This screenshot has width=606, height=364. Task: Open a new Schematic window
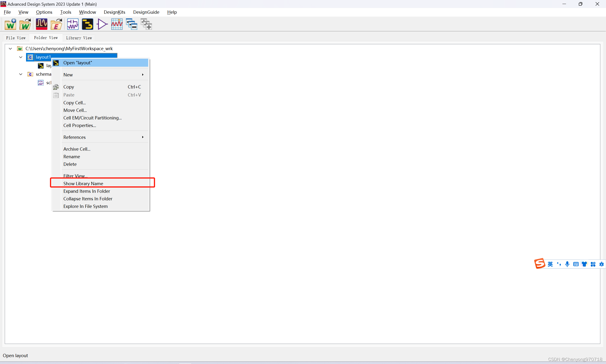[x=72, y=24]
